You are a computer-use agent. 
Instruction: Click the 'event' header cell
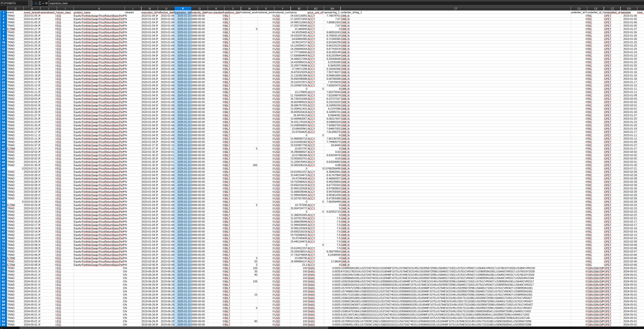(x=15, y=12)
